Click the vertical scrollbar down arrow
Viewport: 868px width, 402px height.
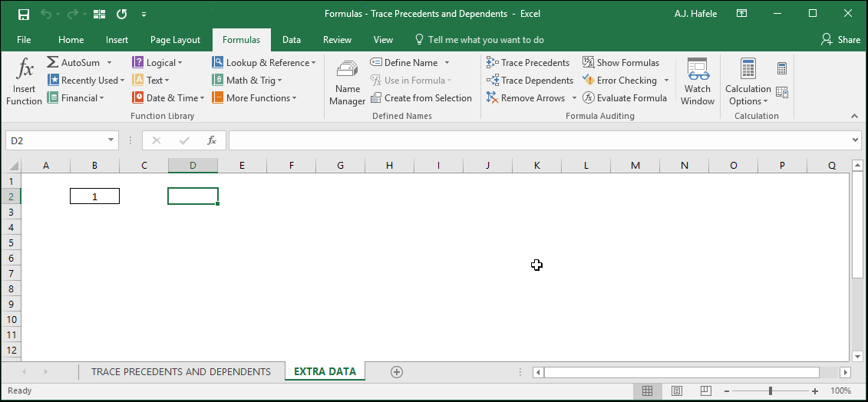[x=857, y=356]
